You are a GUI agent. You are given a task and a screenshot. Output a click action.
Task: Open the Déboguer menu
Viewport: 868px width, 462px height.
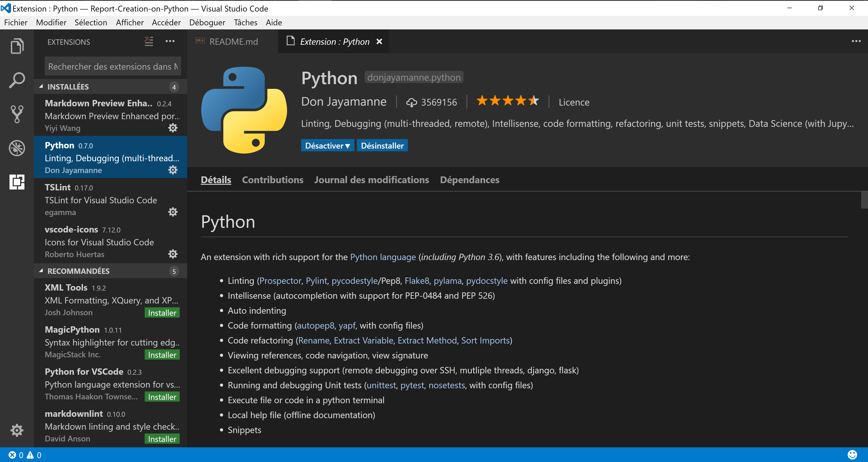(207, 23)
